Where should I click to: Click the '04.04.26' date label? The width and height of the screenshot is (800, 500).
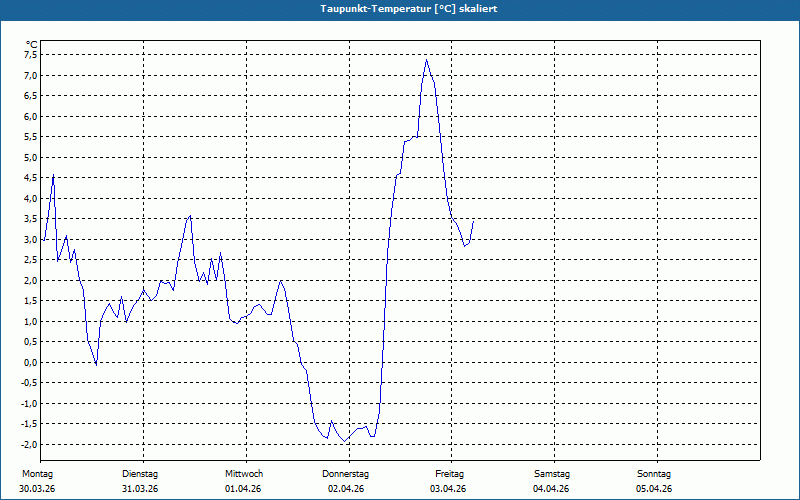pyautogui.click(x=551, y=489)
